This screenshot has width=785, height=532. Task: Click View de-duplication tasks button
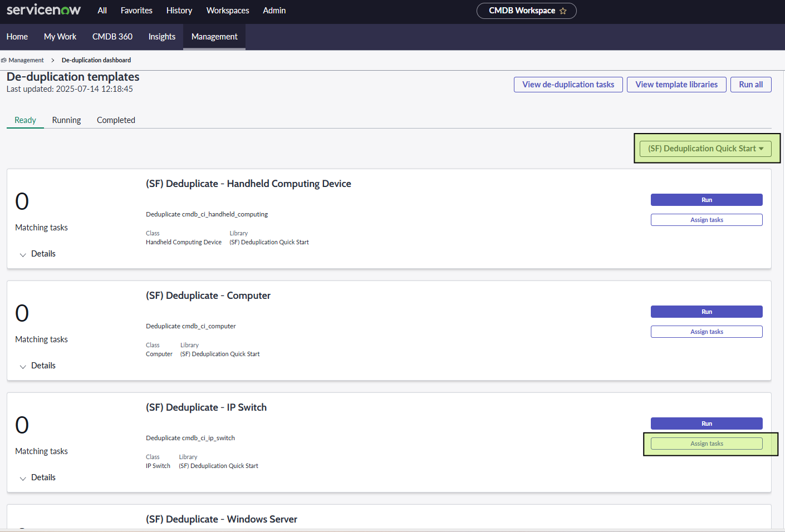(568, 85)
